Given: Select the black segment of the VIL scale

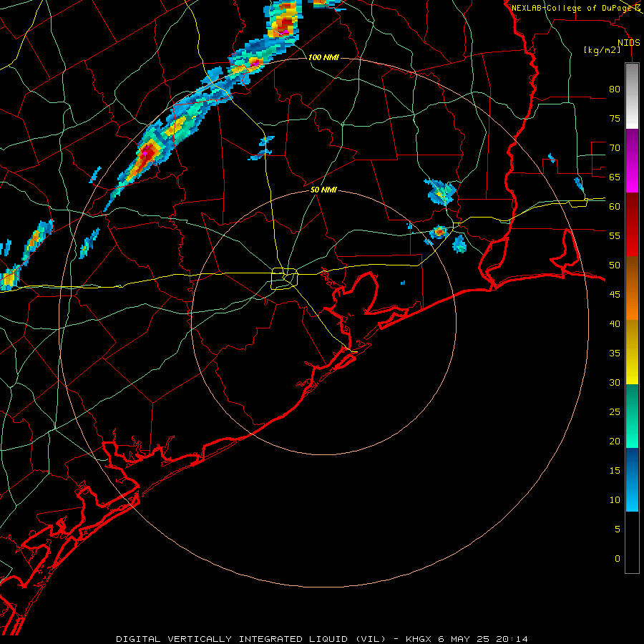Looking at the screenshot, I should (x=632, y=542).
